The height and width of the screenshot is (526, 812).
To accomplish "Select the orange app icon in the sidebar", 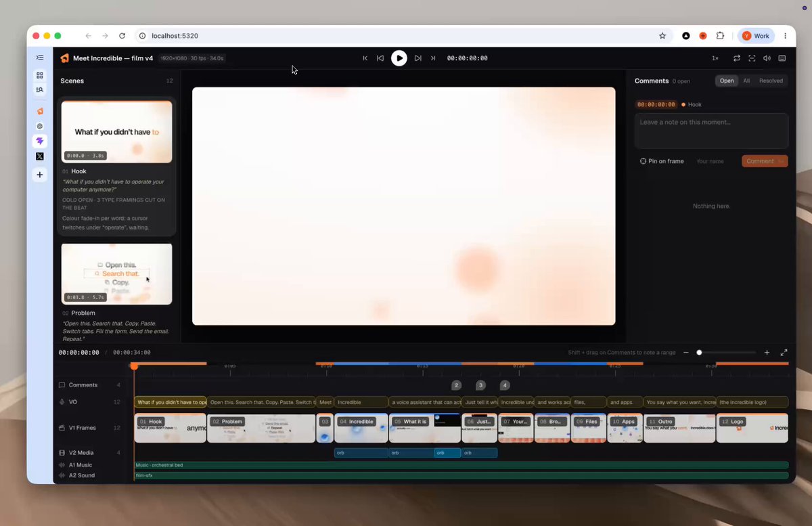I will 40,111.
